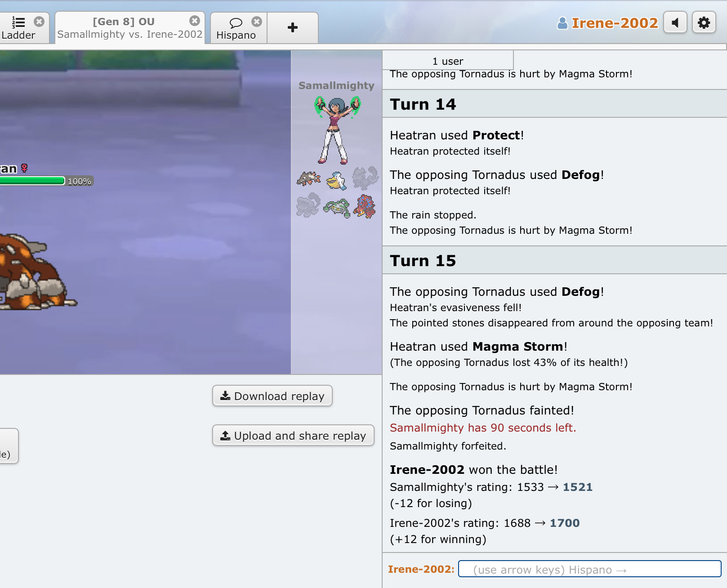The width and height of the screenshot is (727, 588).
Task: Select "The opposing Tornadus fainted!" line
Action: point(482,410)
